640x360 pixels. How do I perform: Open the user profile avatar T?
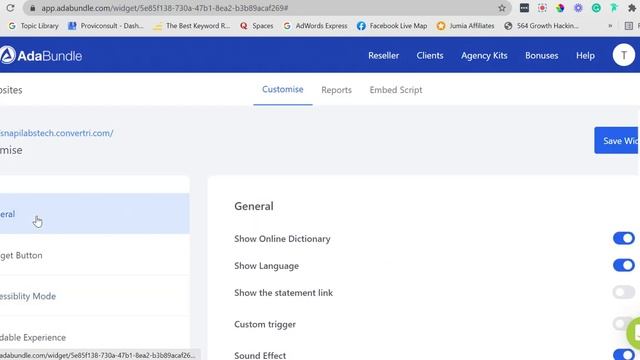pos(623,55)
